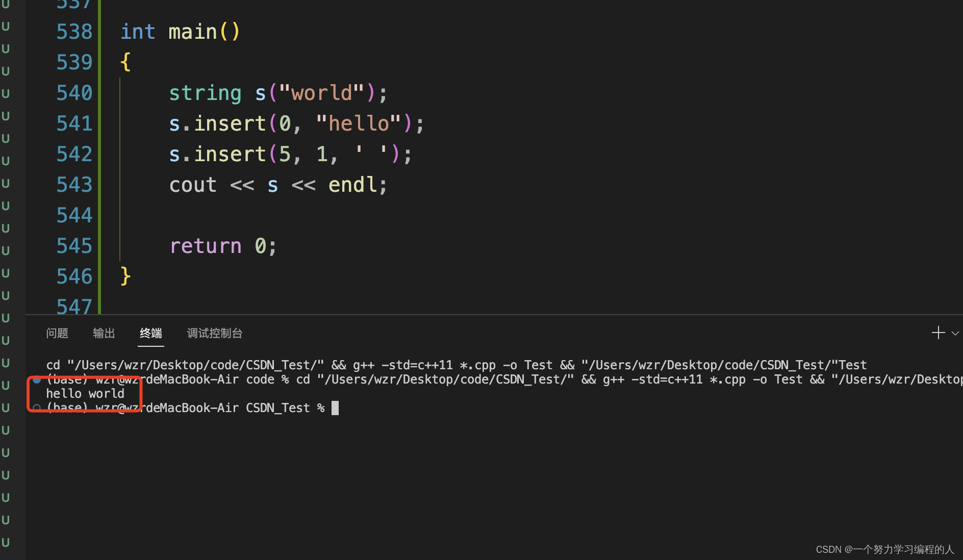Image resolution: width=963 pixels, height=560 pixels.
Task: Click line number 539 in the gutter
Action: click(x=74, y=62)
